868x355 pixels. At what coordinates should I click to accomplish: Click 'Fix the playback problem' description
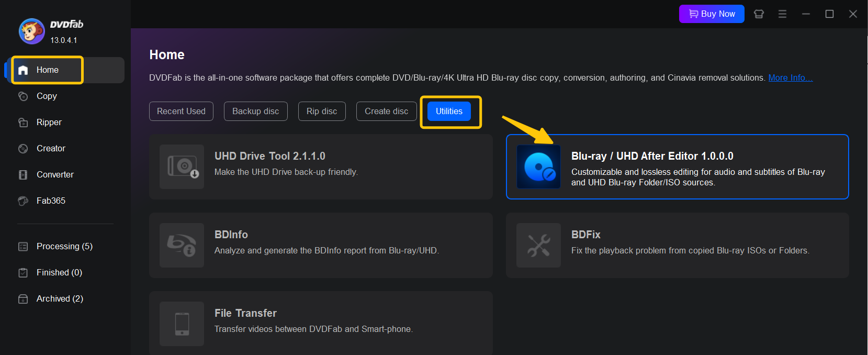tap(690, 251)
